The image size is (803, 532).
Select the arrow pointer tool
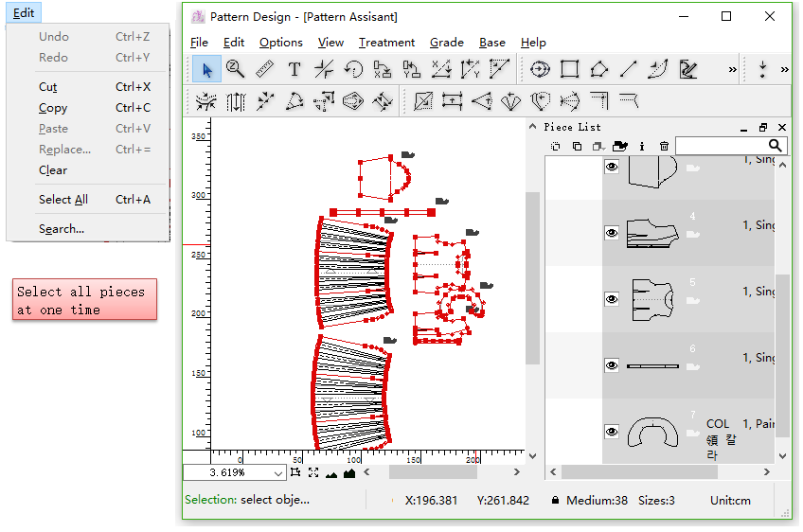(x=206, y=69)
